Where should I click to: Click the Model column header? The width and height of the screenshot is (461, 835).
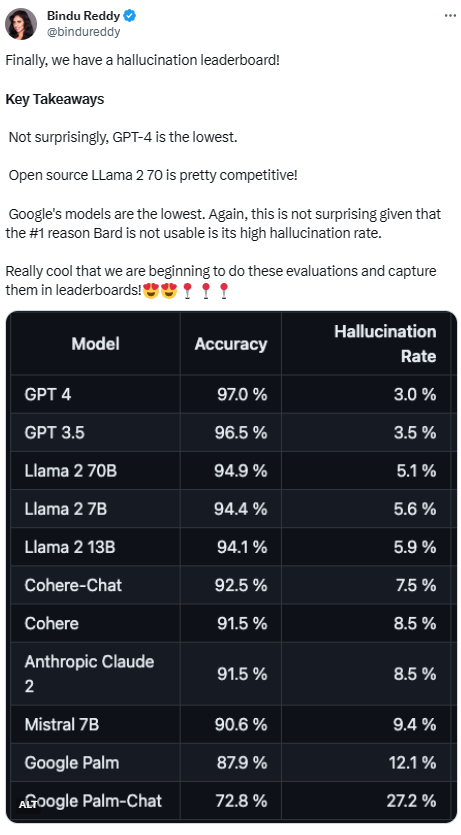click(95, 343)
